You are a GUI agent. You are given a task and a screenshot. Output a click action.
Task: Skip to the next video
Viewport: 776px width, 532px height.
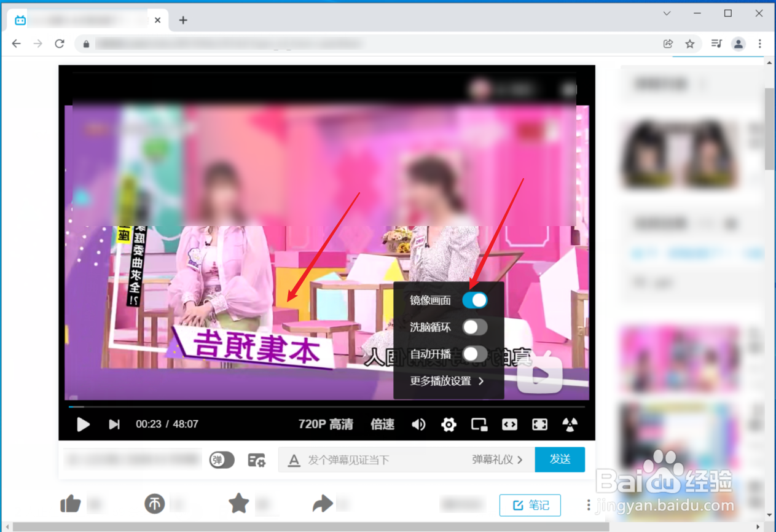click(114, 424)
